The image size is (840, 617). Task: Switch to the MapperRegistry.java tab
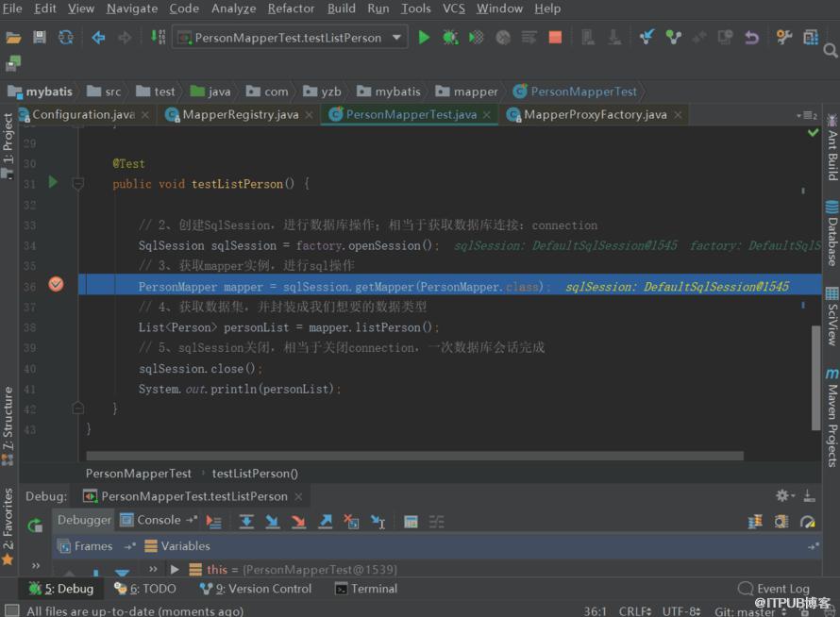[240, 114]
